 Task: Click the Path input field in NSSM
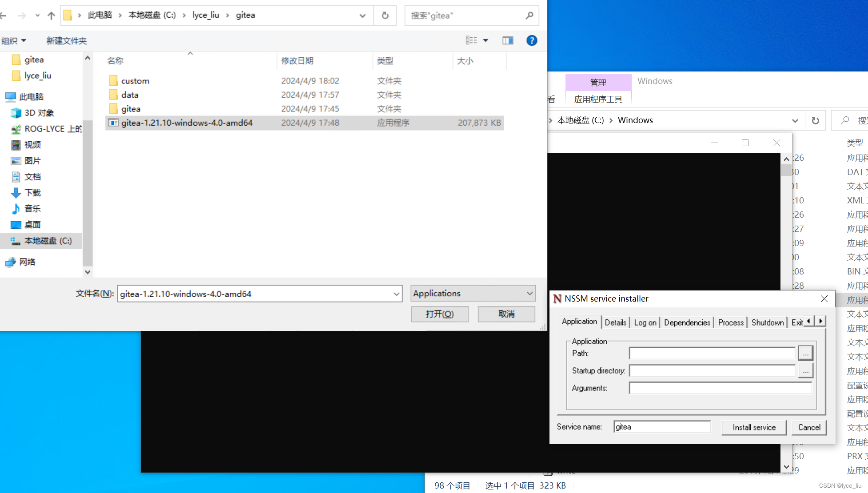[x=712, y=354]
